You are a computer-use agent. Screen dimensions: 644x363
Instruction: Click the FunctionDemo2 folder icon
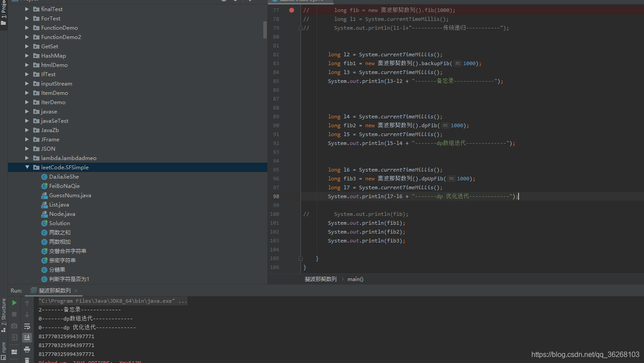[36, 37]
